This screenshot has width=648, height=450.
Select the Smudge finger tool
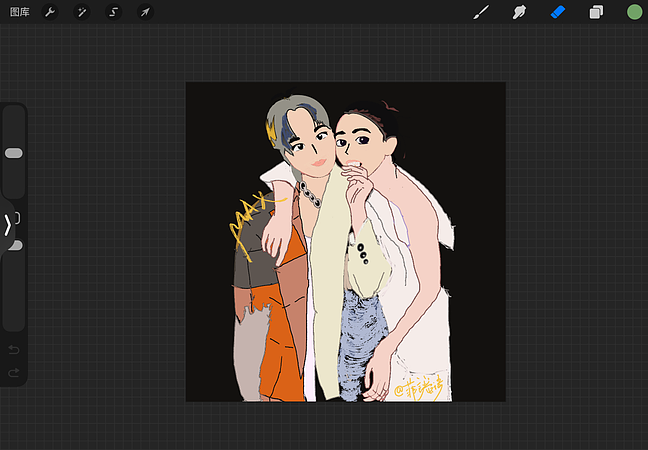[519, 12]
